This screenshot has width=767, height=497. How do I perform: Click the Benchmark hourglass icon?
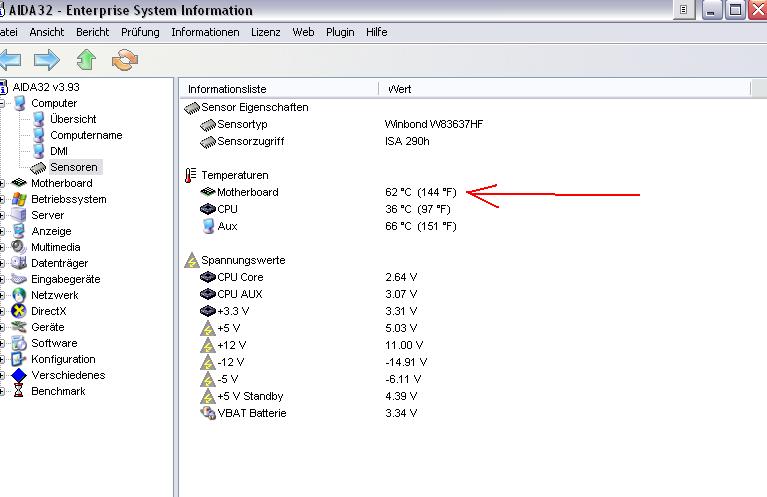pyautogui.click(x=19, y=391)
